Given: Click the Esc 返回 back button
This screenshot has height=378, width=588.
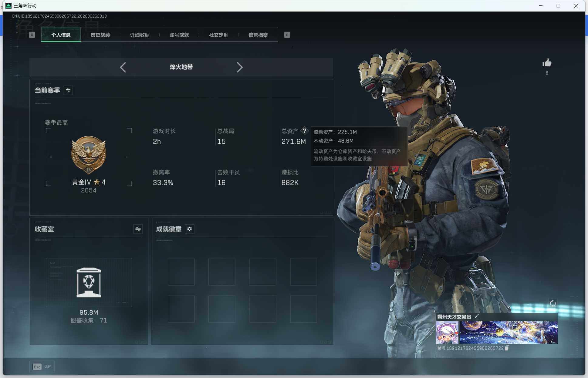Looking at the screenshot, I should [x=42, y=367].
